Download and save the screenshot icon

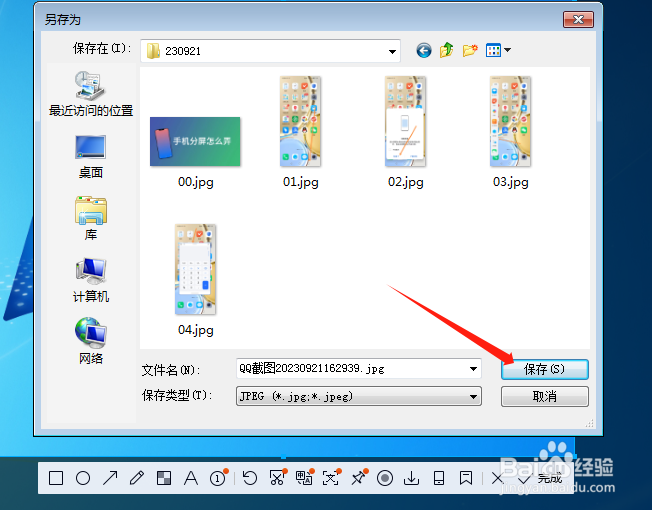411,478
